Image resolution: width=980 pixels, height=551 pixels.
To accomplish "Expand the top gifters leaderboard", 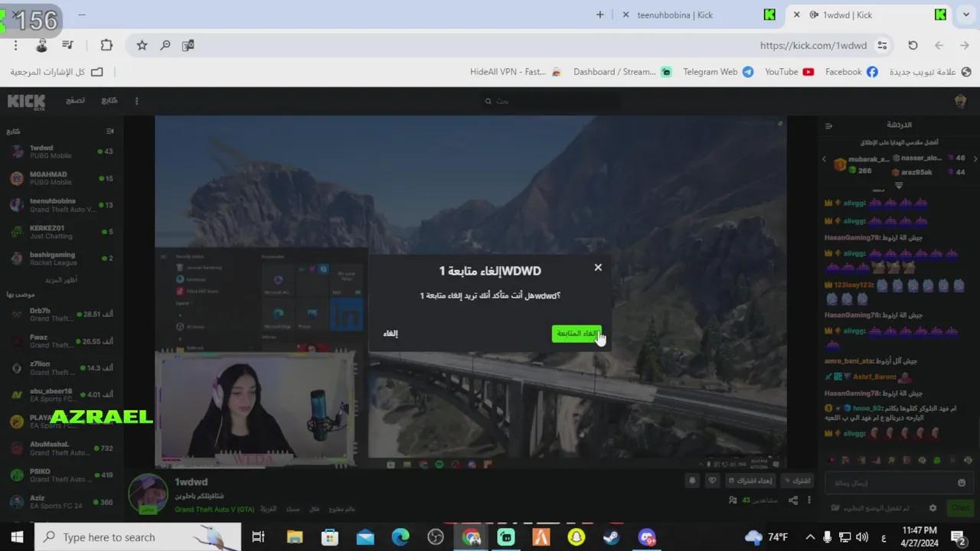I will coord(899,186).
